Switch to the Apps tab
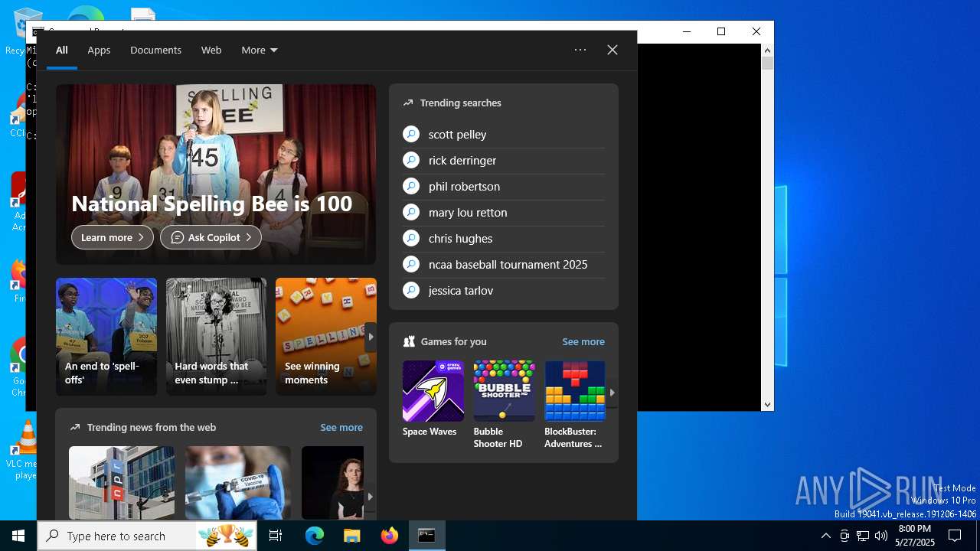The image size is (980, 551). click(x=99, y=50)
